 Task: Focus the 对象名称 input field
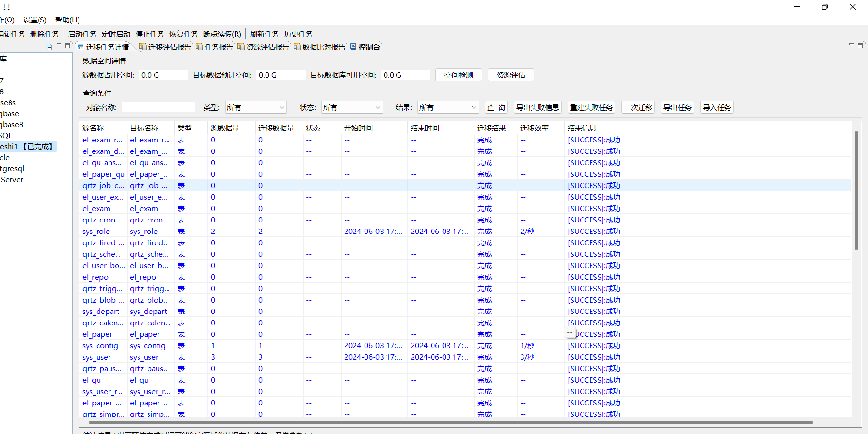[158, 108]
